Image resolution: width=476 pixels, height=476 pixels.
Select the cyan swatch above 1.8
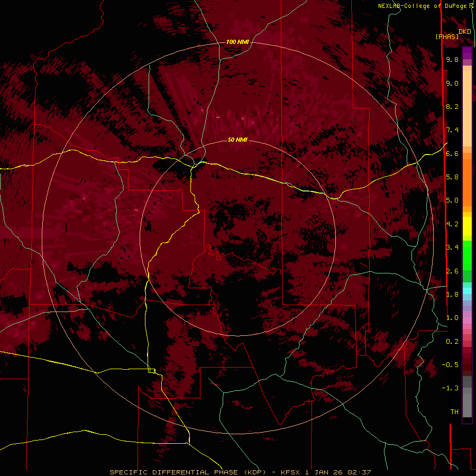click(x=467, y=291)
